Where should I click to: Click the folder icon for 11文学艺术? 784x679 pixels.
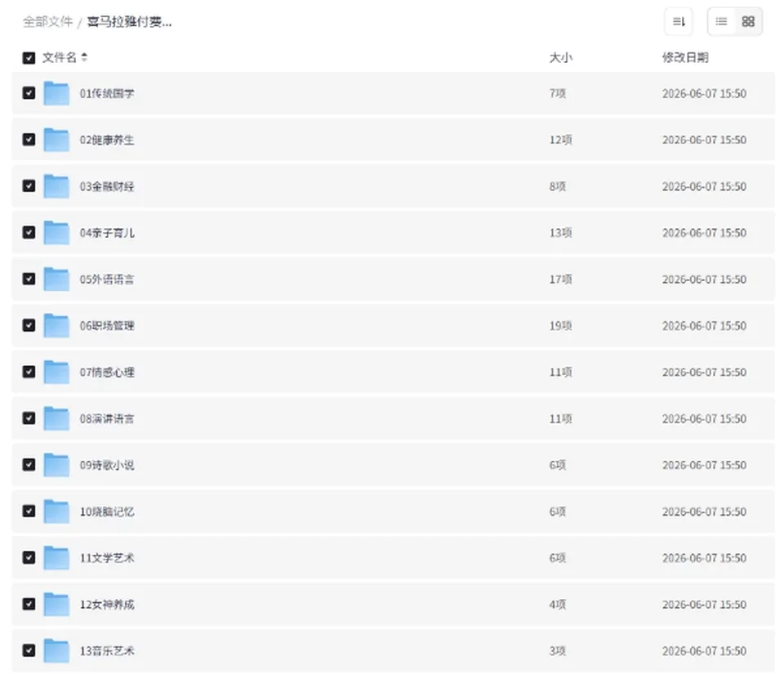[56, 558]
